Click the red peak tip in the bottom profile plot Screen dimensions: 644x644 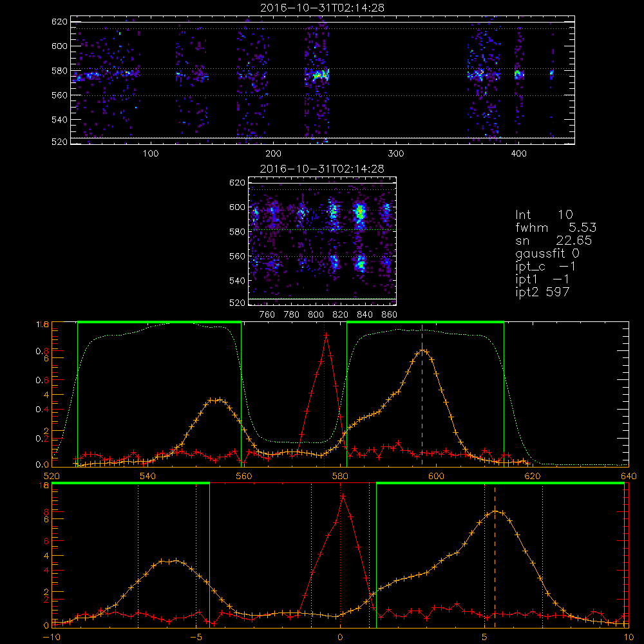343,497
